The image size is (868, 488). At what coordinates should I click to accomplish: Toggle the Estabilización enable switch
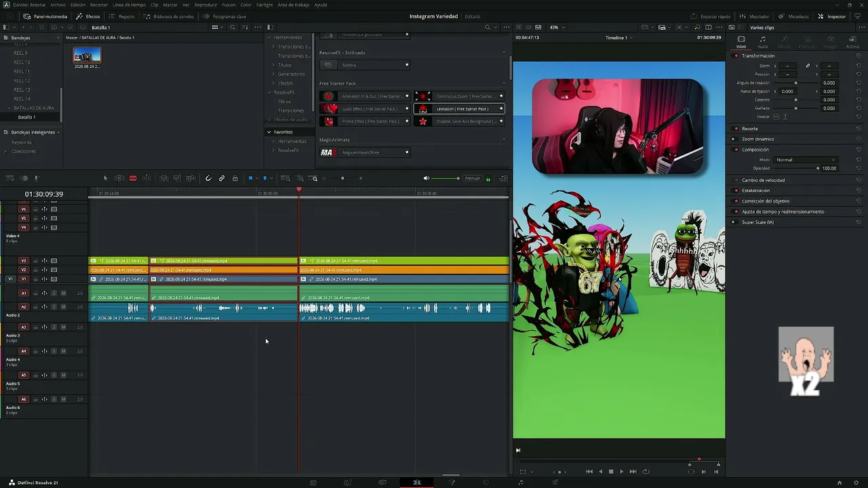736,190
